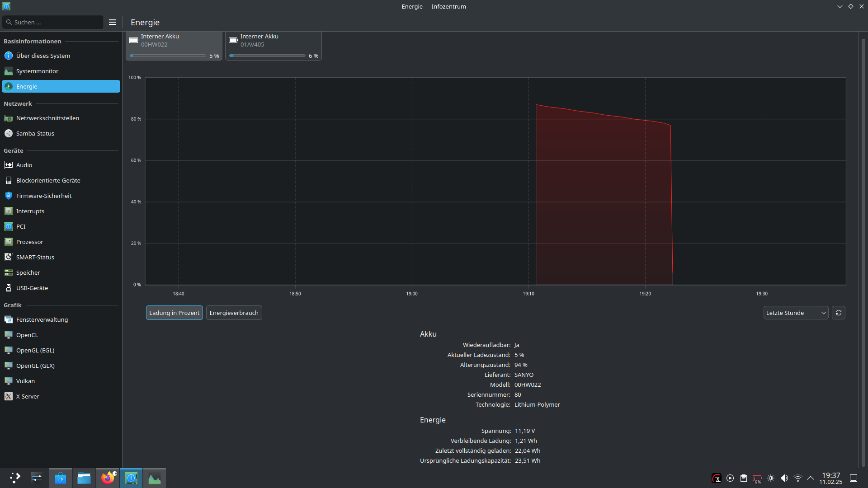
Task: Select battery 01AV405 card
Action: (x=274, y=45)
